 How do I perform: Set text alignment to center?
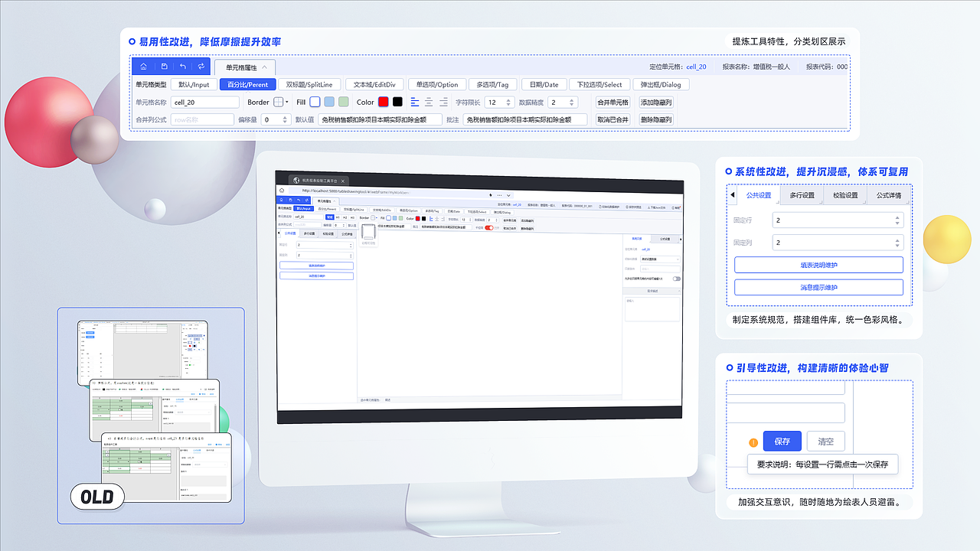[x=429, y=102]
